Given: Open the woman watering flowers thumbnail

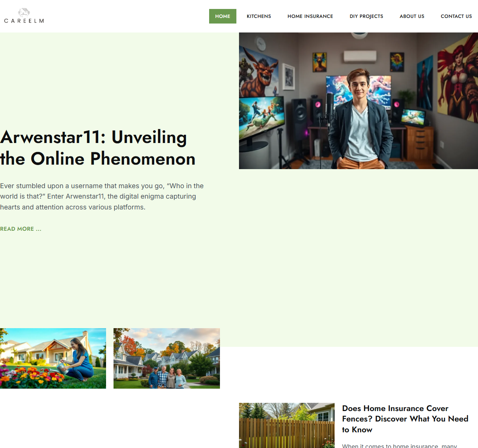Looking at the screenshot, I should [x=53, y=358].
